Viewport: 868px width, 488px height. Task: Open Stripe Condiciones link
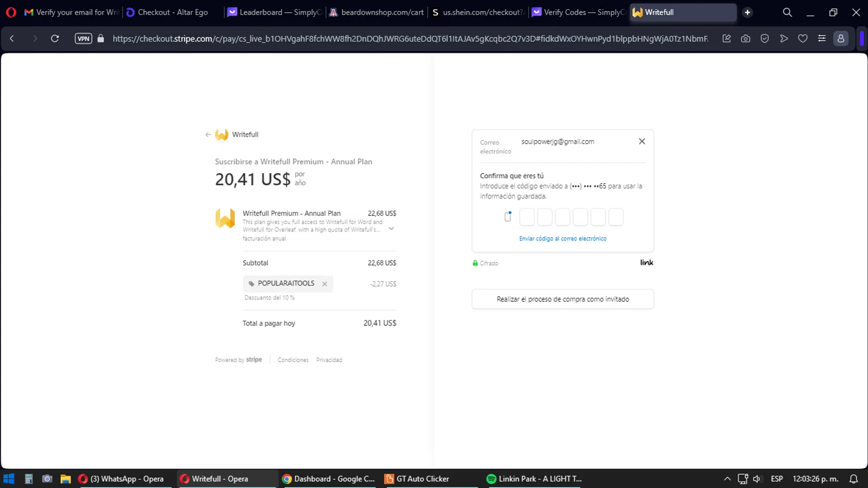tap(293, 360)
